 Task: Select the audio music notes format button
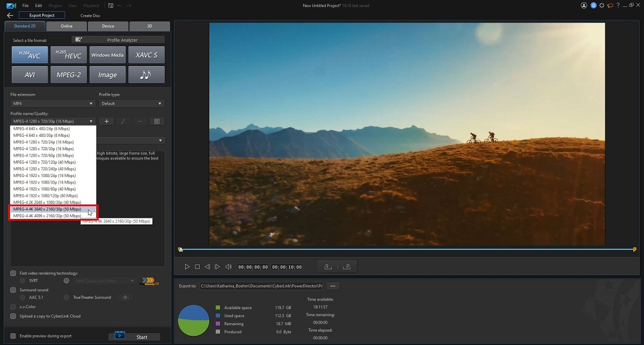146,75
